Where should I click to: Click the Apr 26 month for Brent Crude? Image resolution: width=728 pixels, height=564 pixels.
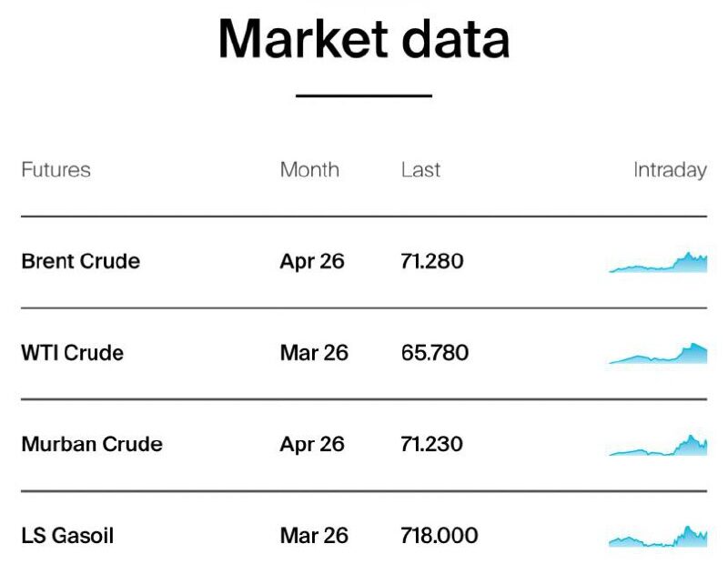click(x=312, y=262)
